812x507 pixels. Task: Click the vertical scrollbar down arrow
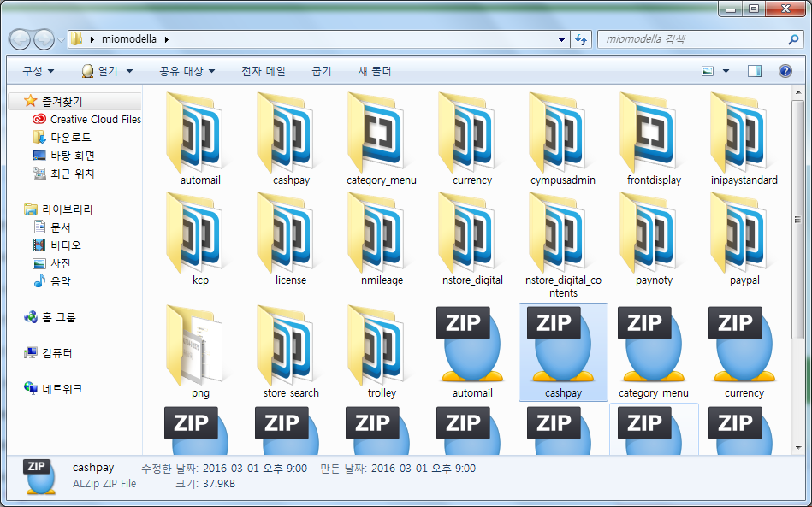pos(799,448)
